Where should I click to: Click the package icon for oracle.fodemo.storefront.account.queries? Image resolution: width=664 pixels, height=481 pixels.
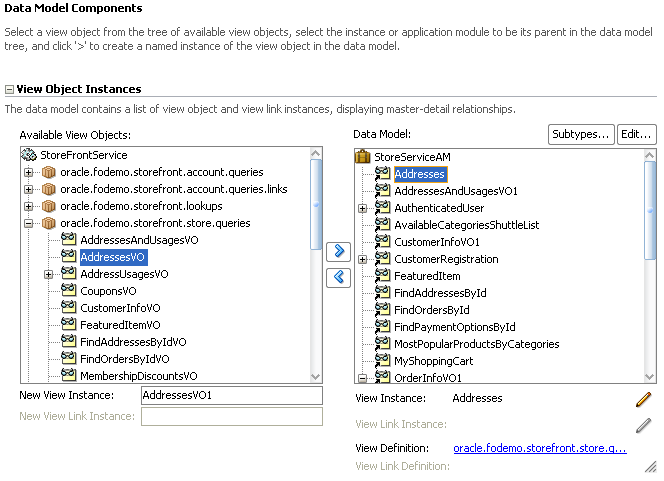click(49, 172)
